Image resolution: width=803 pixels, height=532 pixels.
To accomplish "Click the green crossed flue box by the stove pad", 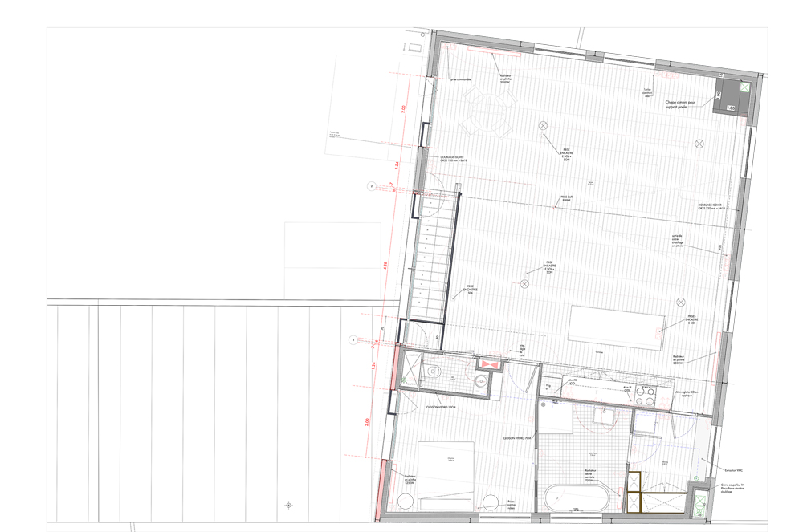I will 744,87.
